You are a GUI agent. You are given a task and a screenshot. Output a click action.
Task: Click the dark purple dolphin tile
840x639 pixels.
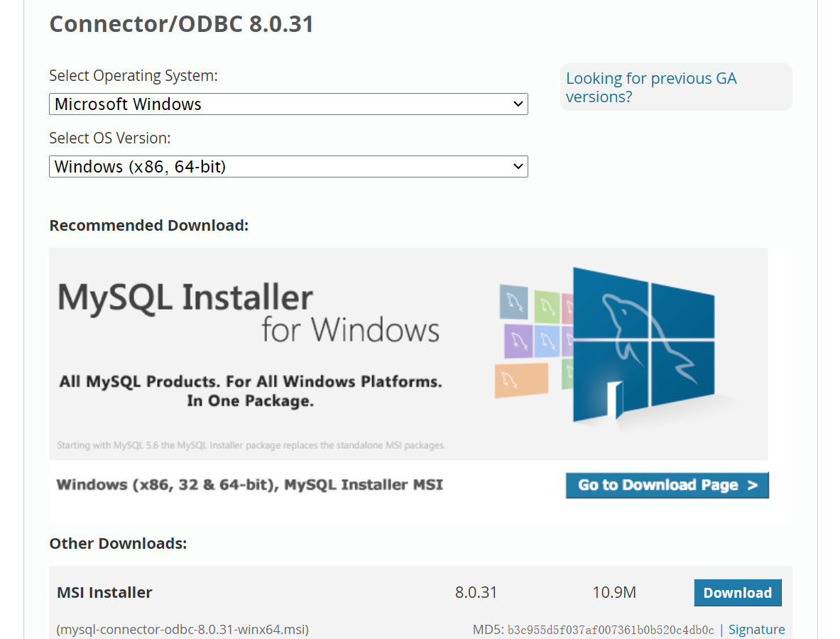[x=518, y=341]
